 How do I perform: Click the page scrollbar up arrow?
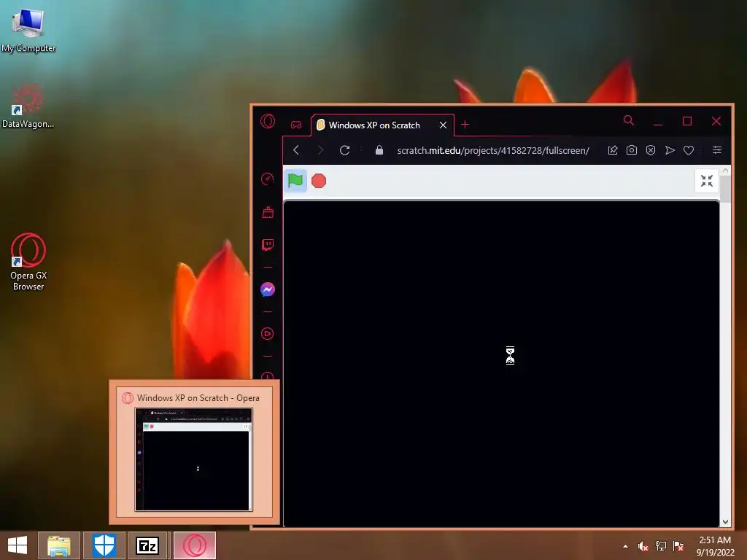click(x=725, y=170)
